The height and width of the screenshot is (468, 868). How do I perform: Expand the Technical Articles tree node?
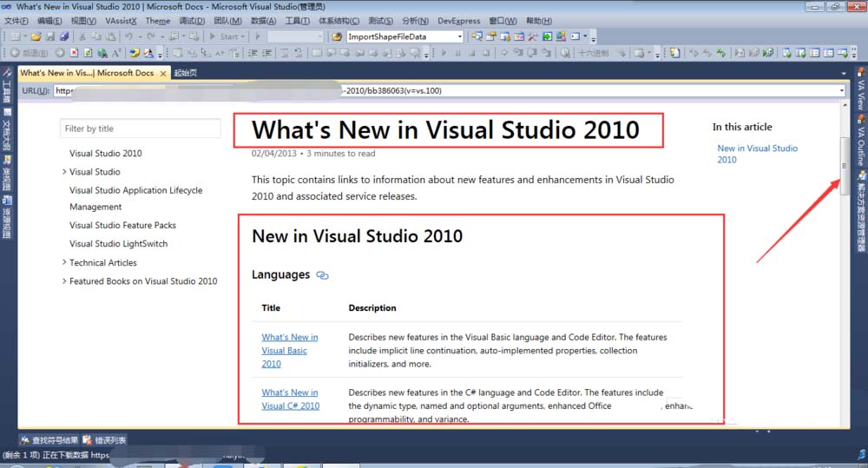[64, 262]
